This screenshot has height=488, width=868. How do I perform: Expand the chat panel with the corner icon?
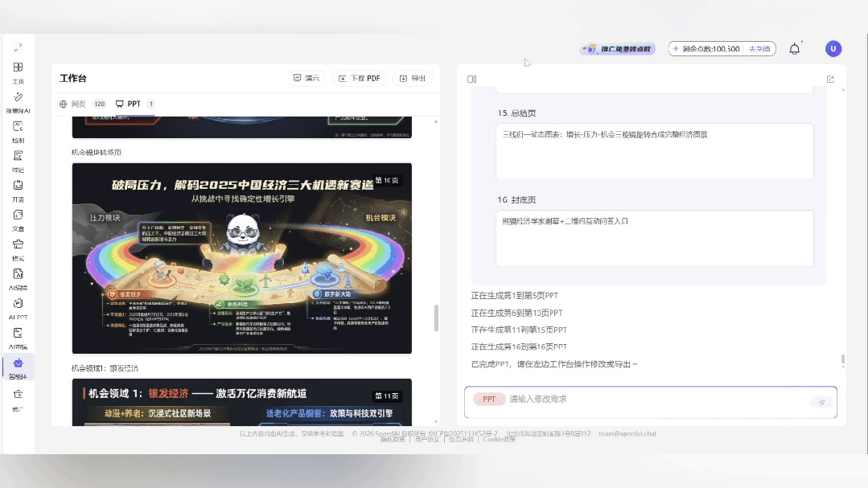(x=829, y=78)
